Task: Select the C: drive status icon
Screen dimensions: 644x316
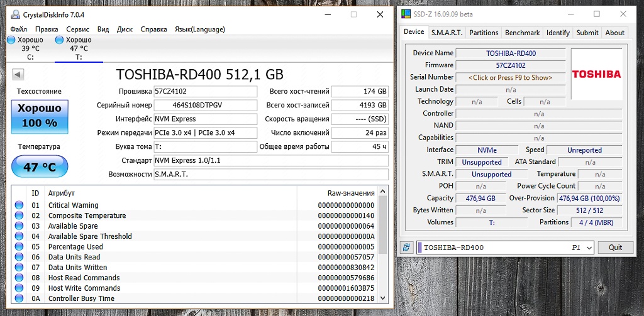Action: point(11,40)
